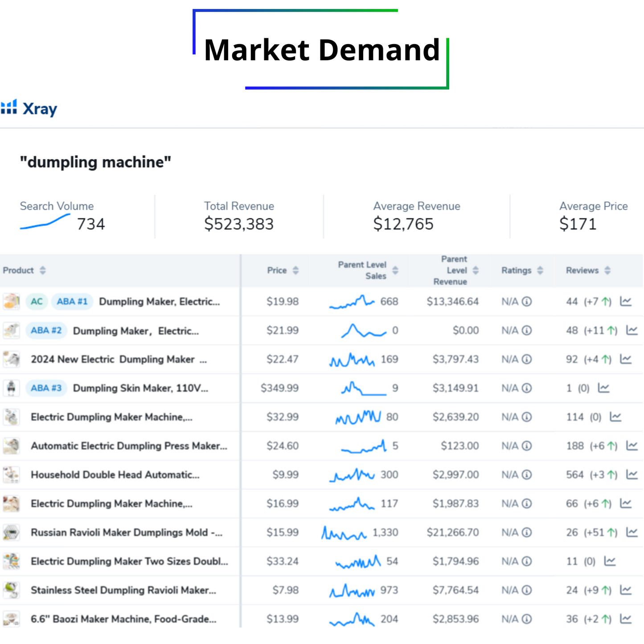Click the ABA #1 badge

coord(72,302)
